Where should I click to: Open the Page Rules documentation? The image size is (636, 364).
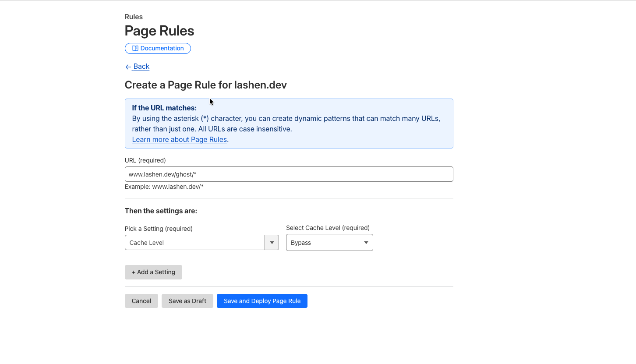point(158,48)
